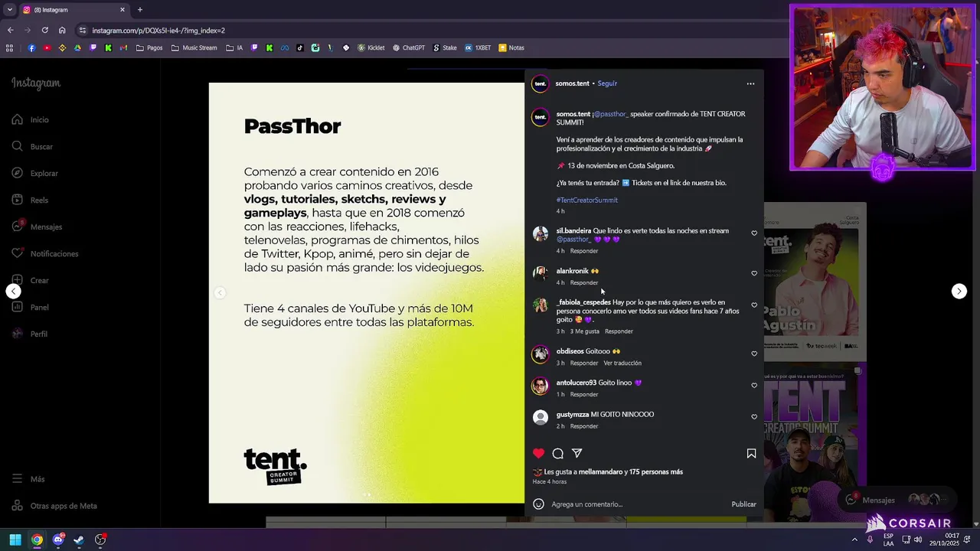Go to next post with right arrow
This screenshot has height=551, width=980.
pyautogui.click(x=959, y=291)
